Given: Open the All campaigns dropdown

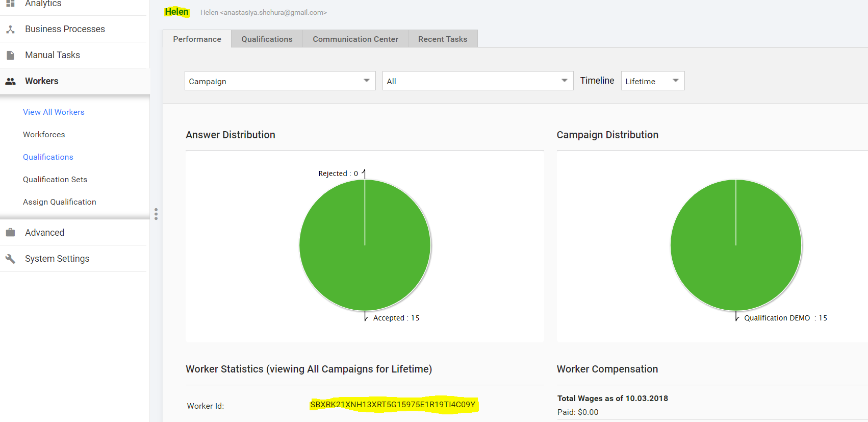Looking at the screenshot, I should pos(478,81).
